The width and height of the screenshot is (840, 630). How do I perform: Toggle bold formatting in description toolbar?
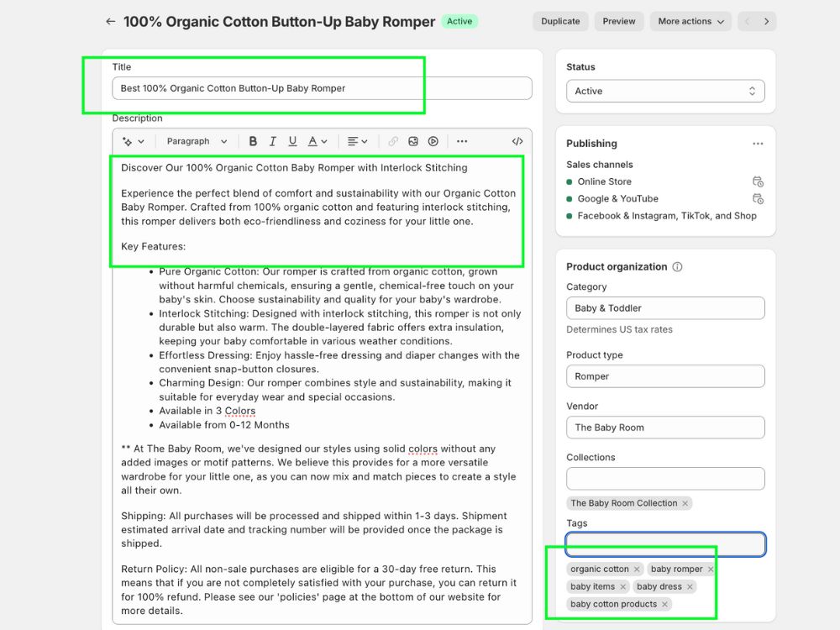253,141
